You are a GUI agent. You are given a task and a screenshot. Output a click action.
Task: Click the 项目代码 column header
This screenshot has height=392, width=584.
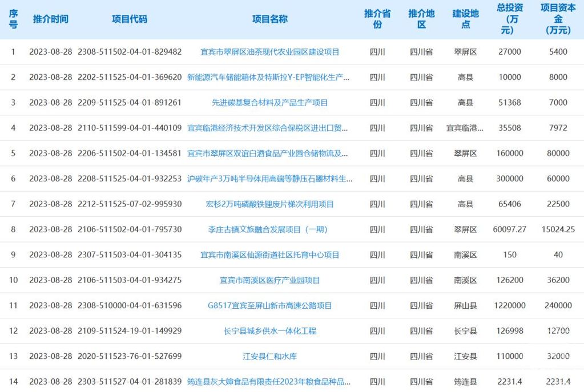click(x=130, y=19)
